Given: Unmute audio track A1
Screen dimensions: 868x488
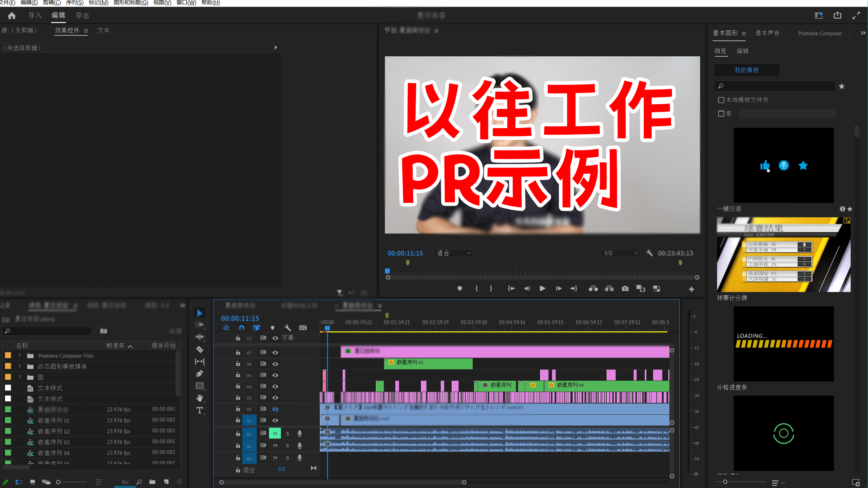Looking at the screenshot, I should [275, 433].
